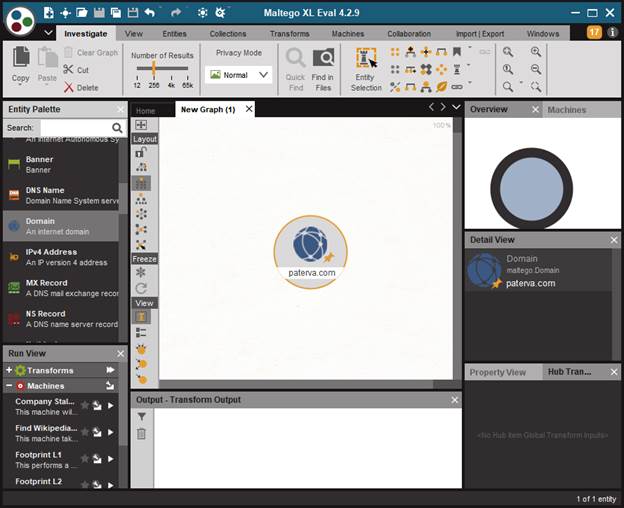Click the Quick Find magnifier

(296, 58)
